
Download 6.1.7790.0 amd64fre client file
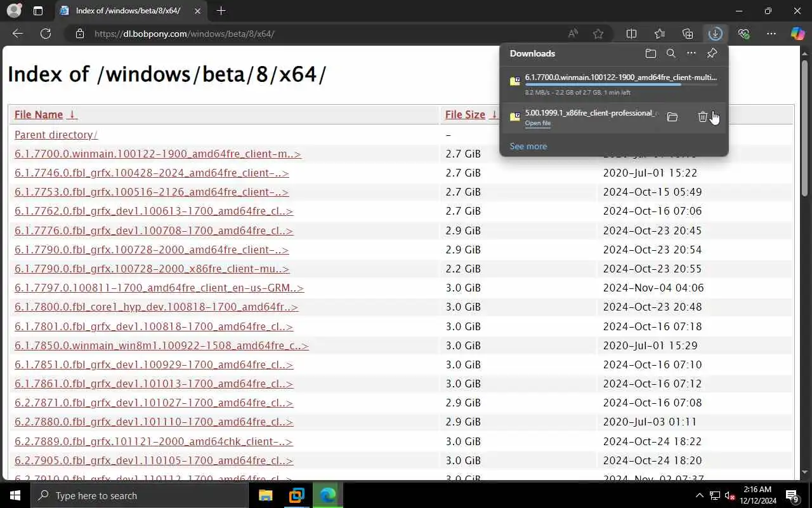click(152, 250)
